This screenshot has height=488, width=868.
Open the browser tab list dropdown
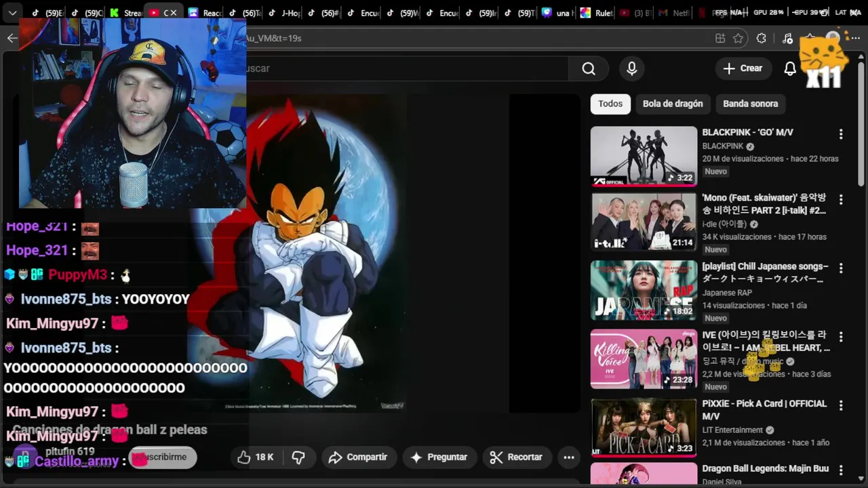pyautogui.click(x=12, y=13)
